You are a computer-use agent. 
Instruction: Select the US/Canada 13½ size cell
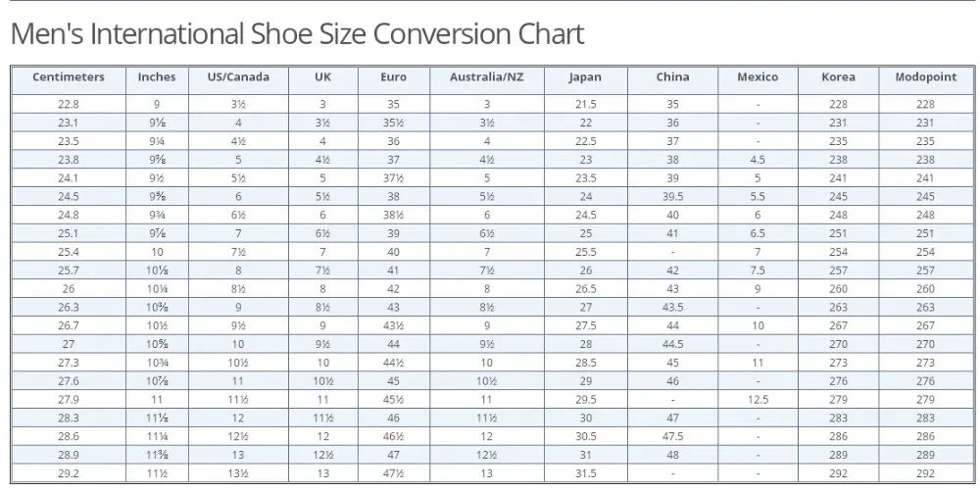pyautogui.click(x=238, y=473)
